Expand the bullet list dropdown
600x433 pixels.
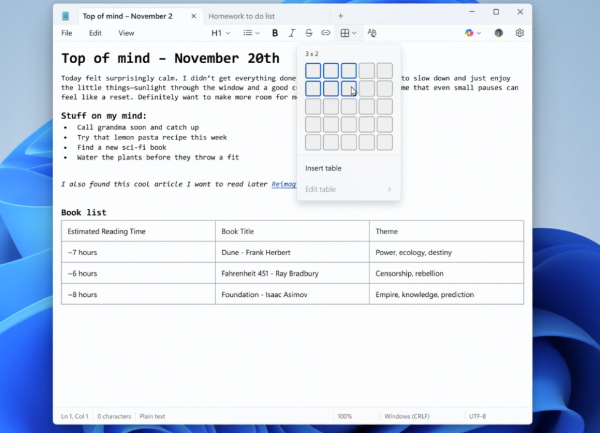point(251,33)
